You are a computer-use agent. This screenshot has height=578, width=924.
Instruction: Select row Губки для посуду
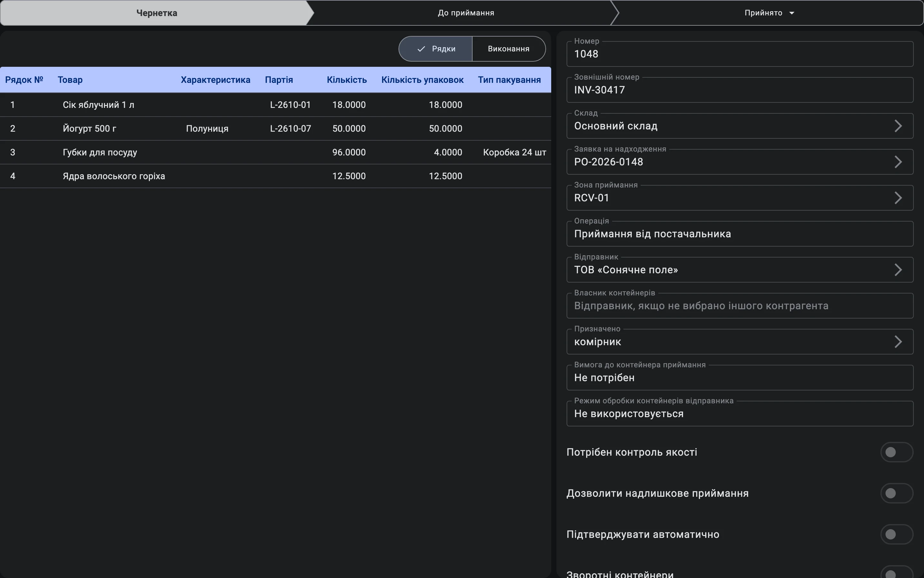pos(275,152)
